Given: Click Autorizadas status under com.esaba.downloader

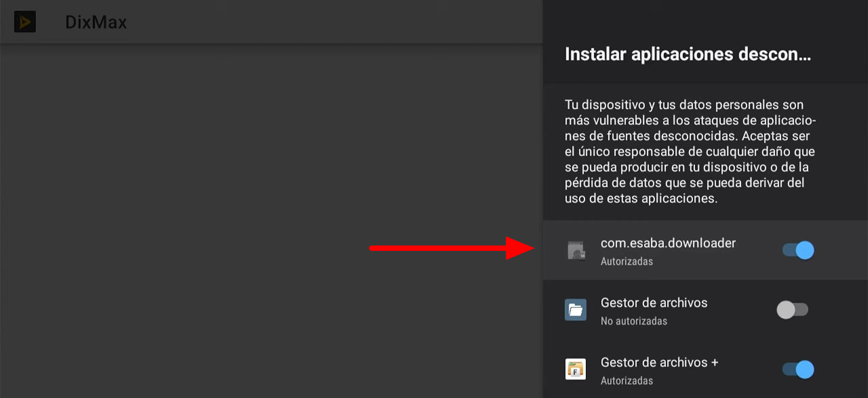Looking at the screenshot, I should click(x=627, y=261).
